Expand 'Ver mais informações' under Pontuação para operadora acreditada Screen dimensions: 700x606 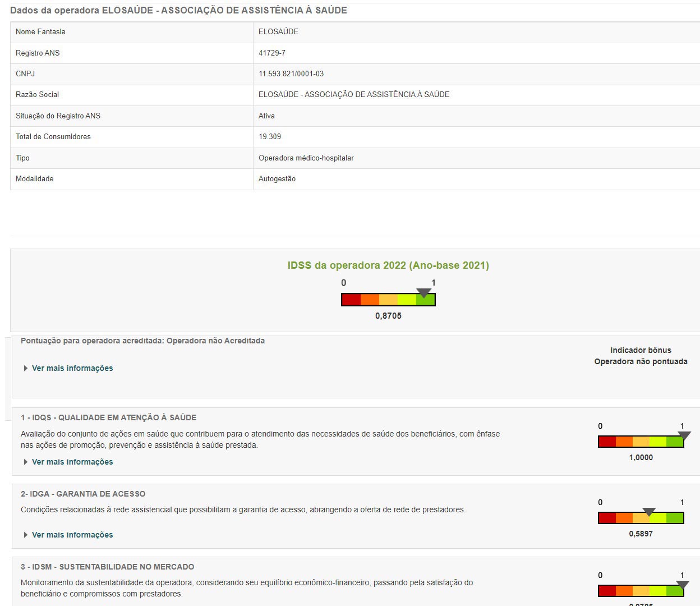tap(72, 368)
